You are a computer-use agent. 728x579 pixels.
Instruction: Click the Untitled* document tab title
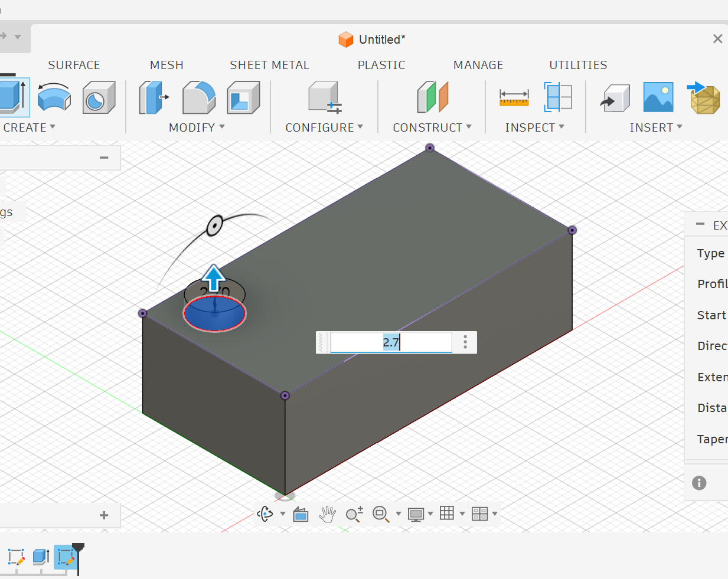click(382, 40)
